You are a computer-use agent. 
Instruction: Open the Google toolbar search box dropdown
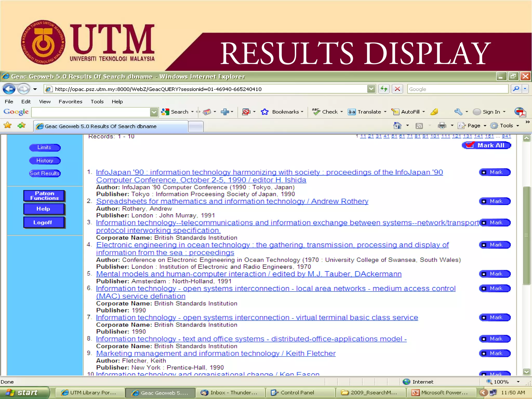pos(154,112)
